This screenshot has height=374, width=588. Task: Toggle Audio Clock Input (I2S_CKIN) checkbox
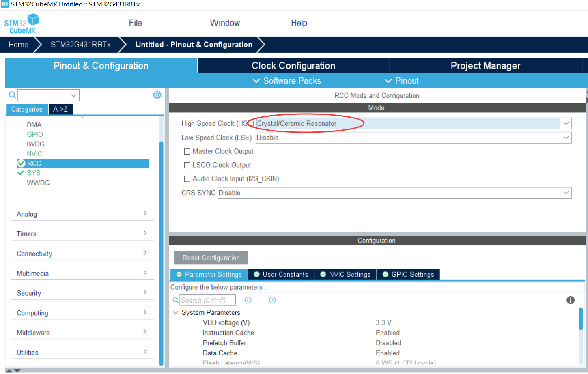(187, 179)
